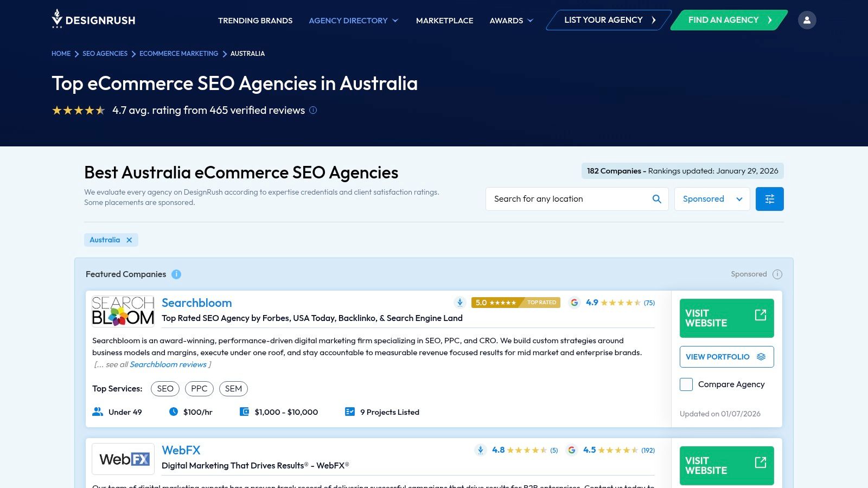Click the hourly rate clock icon

click(174, 412)
